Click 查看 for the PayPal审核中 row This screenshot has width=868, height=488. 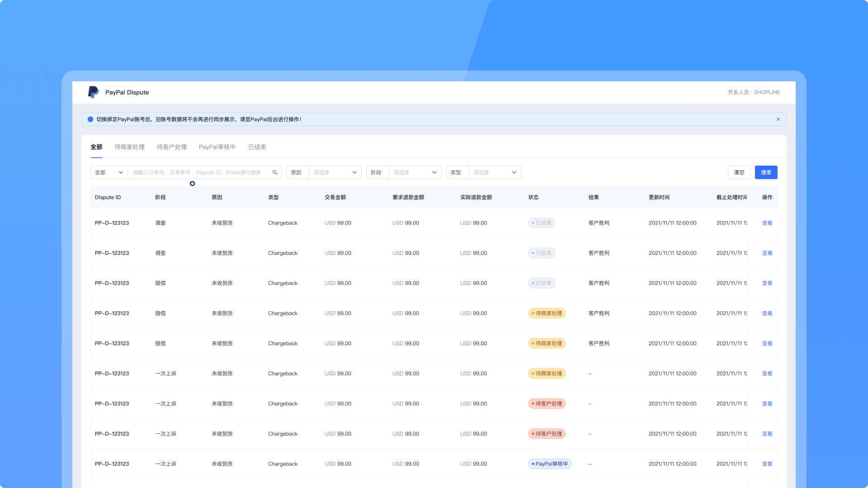point(767,464)
